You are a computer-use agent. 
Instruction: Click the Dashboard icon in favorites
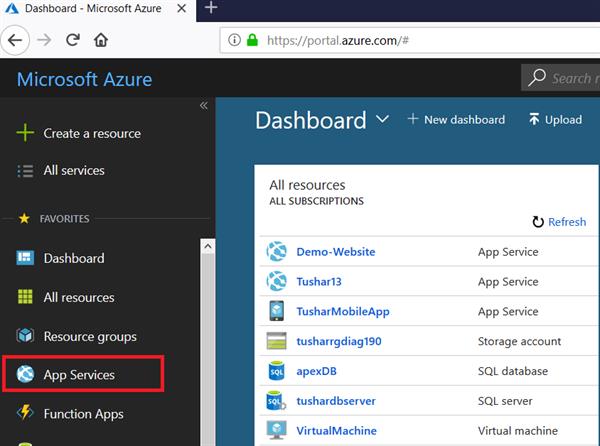click(x=25, y=258)
